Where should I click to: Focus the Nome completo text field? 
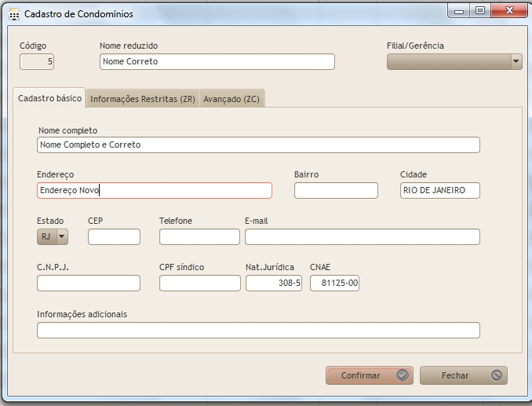[x=257, y=144]
